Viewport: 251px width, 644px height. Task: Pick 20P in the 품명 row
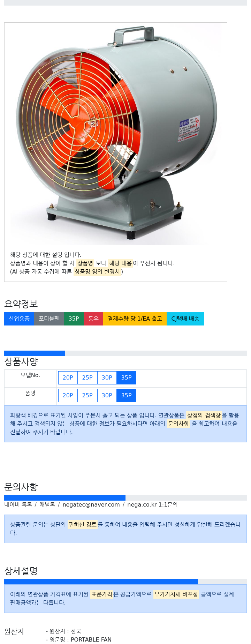click(68, 395)
